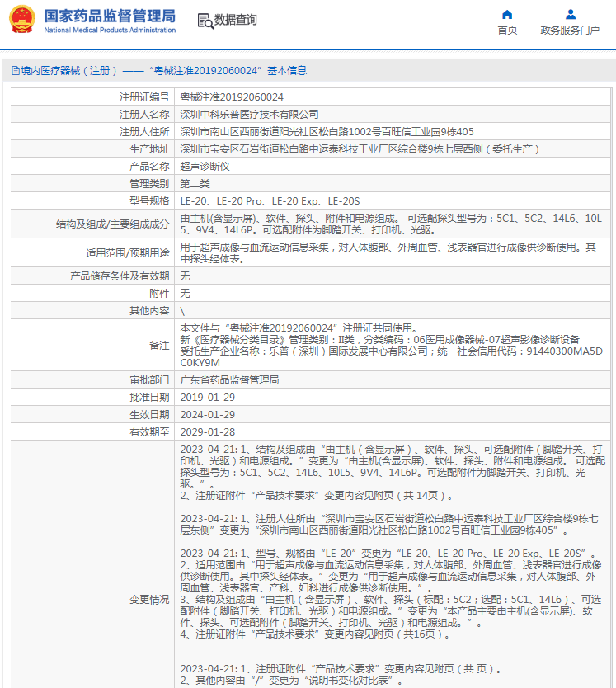Image resolution: width=616 pixels, height=688 pixels.
Task: Click the 备注 label cell
Action: [92, 346]
